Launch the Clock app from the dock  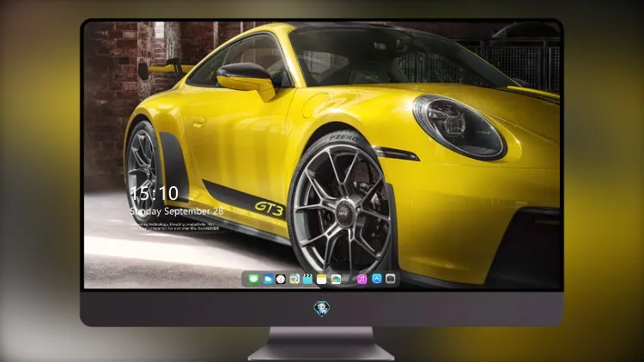(x=281, y=279)
